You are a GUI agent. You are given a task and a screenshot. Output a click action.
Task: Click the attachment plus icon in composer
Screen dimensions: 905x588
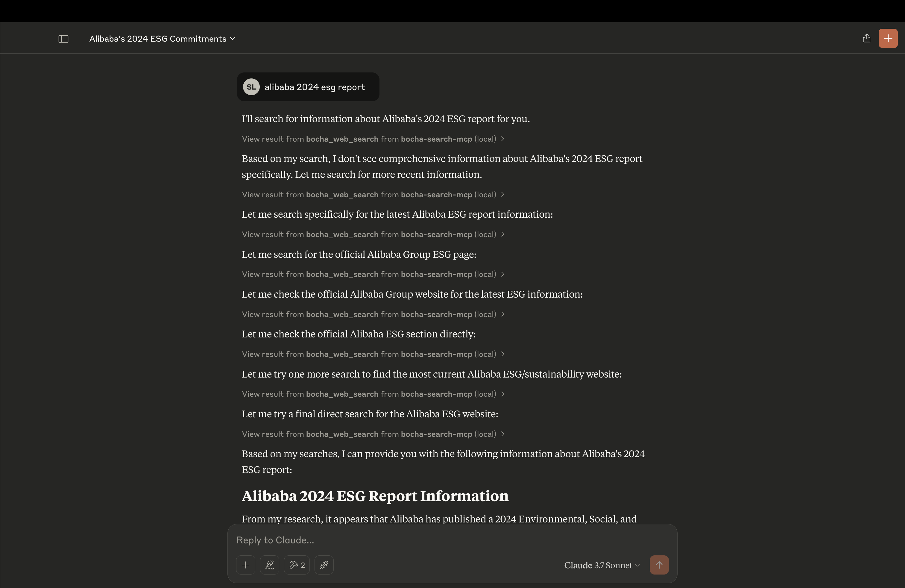pos(246,565)
